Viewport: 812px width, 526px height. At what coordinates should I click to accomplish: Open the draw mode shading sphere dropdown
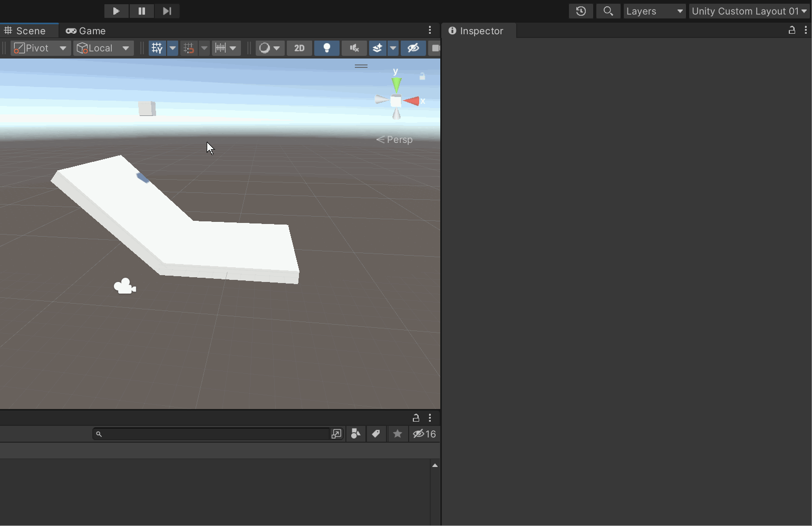[269, 48]
